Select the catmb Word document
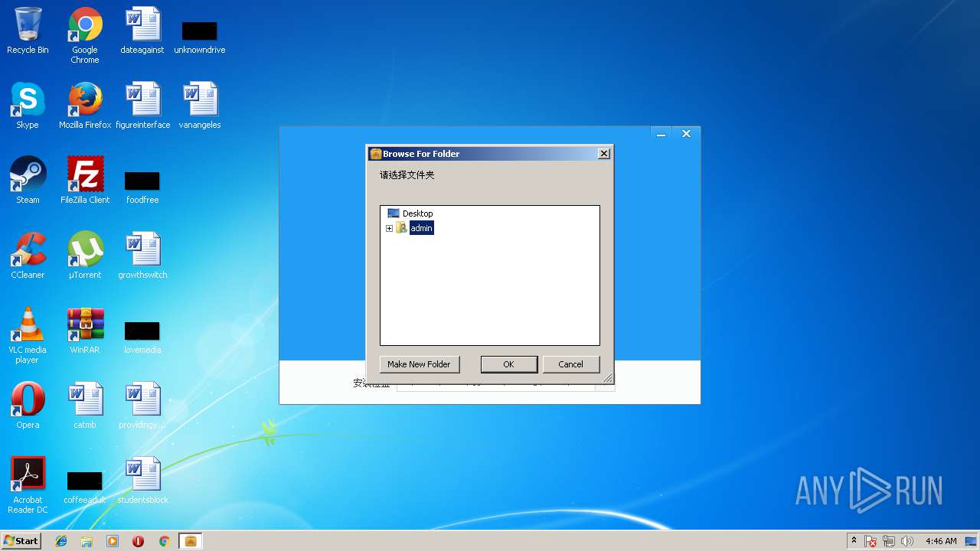980x551 pixels. point(85,406)
